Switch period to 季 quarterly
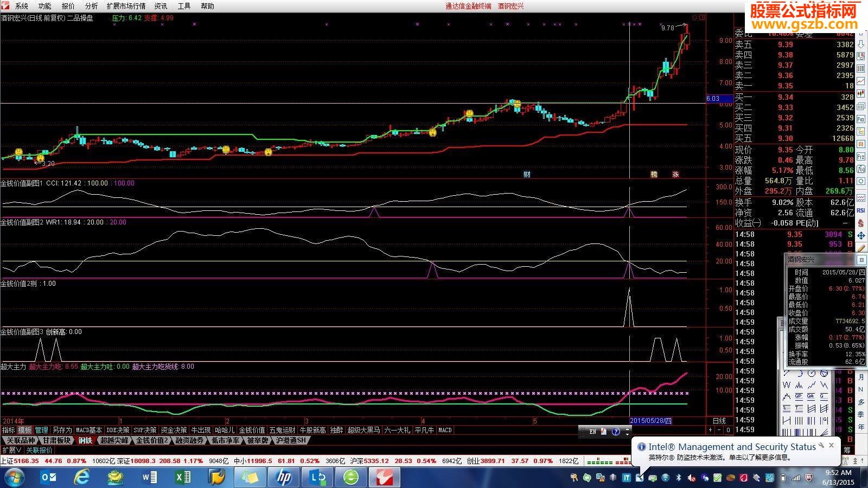The image size is (868, 488). click(861, 414)
